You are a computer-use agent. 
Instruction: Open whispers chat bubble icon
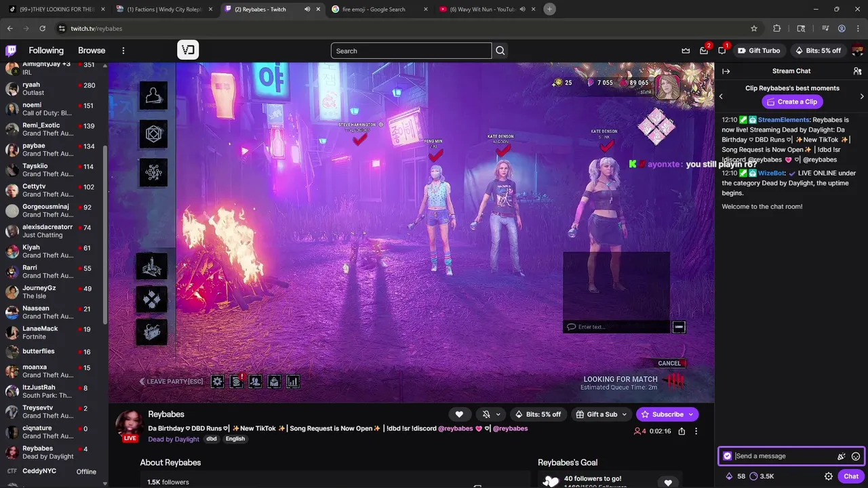pos(722,51)
